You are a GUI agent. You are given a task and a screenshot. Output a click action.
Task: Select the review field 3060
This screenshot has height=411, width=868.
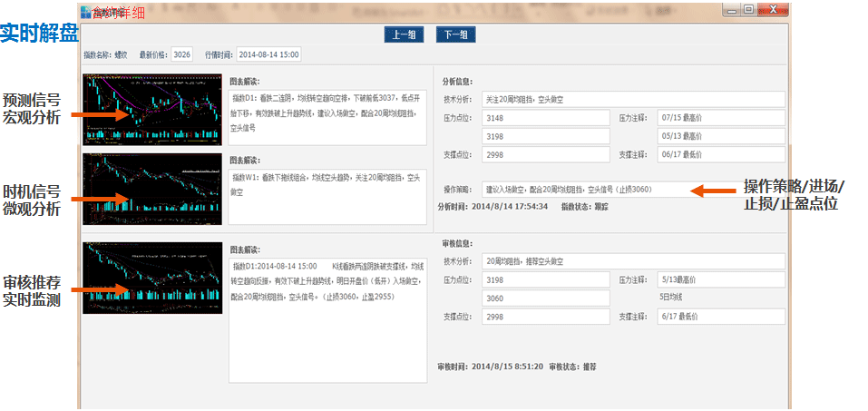click(x=546, y=298)
